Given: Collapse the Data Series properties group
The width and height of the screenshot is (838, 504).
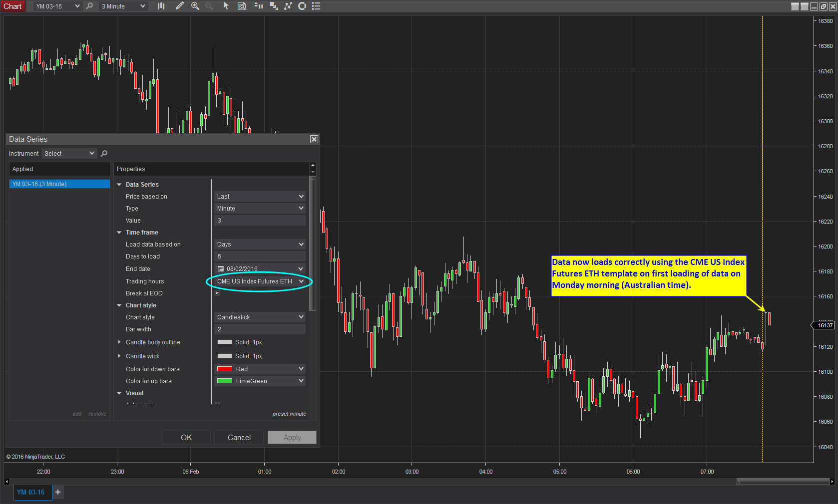Looking at the screenshot, I should (x=119, y=185).
